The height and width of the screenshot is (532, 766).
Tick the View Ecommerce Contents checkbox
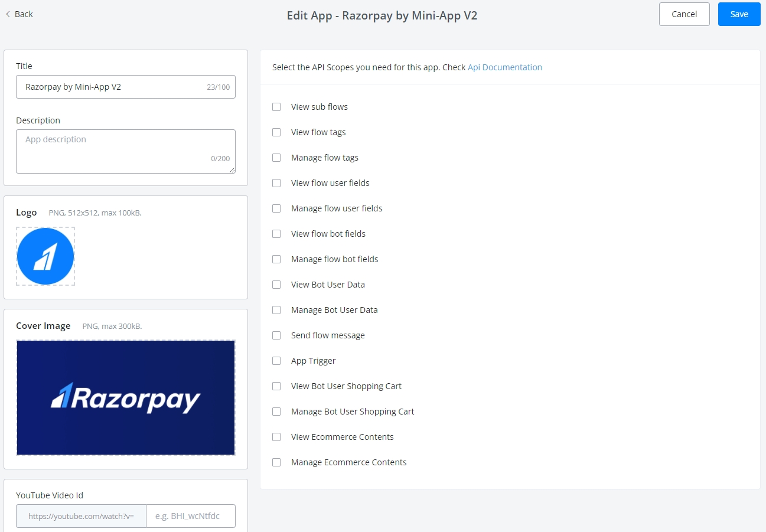(x=276, y=437)
